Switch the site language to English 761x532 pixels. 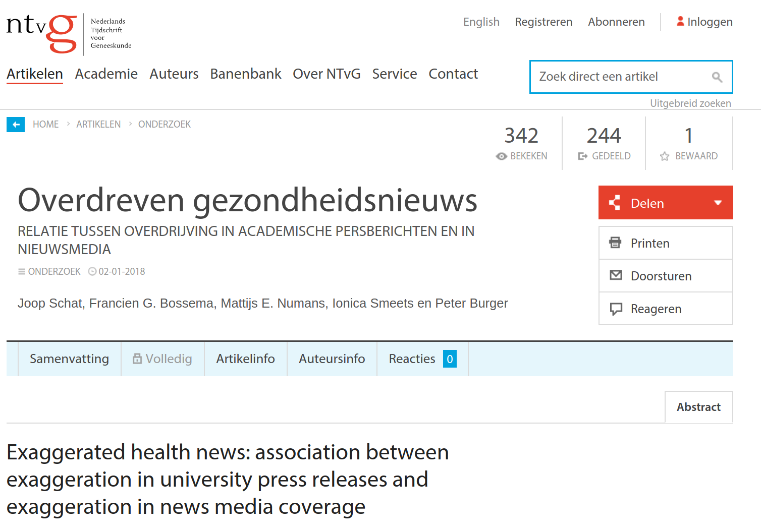[481, 22]
